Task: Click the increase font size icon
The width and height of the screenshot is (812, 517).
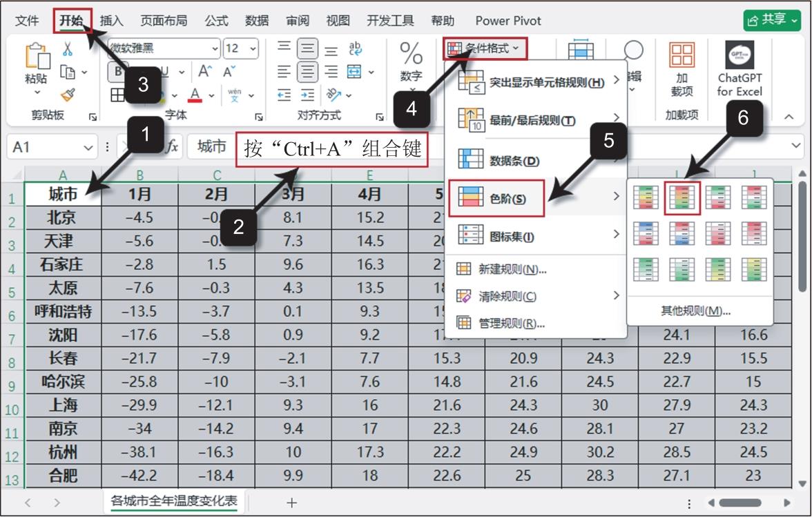Action: point(205,71)
